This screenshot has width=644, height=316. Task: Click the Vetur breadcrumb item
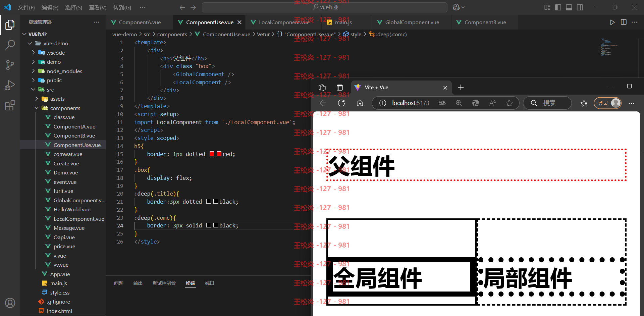263,34
